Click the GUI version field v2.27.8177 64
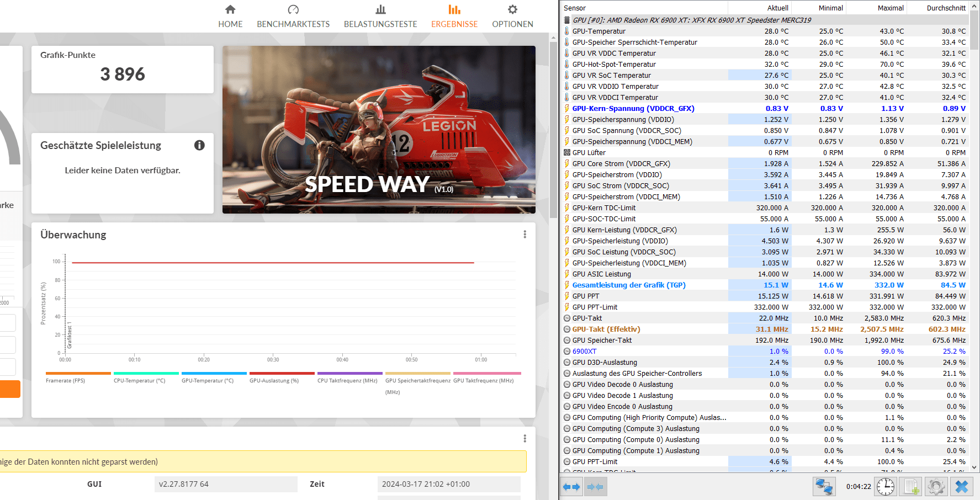 click(x=226, y=484)
